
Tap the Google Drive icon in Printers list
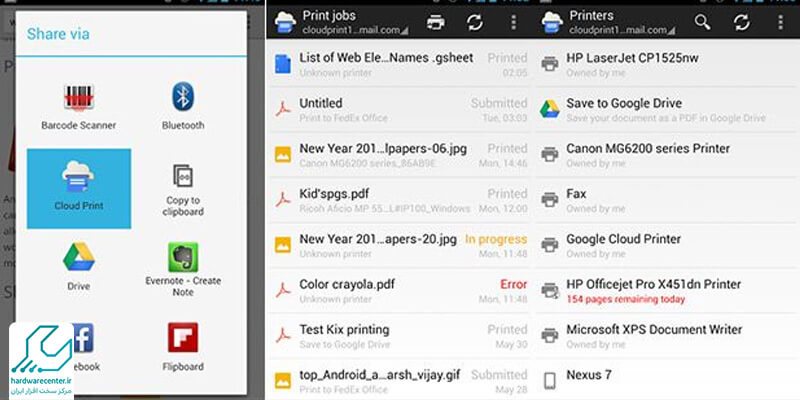pos(549,109)
